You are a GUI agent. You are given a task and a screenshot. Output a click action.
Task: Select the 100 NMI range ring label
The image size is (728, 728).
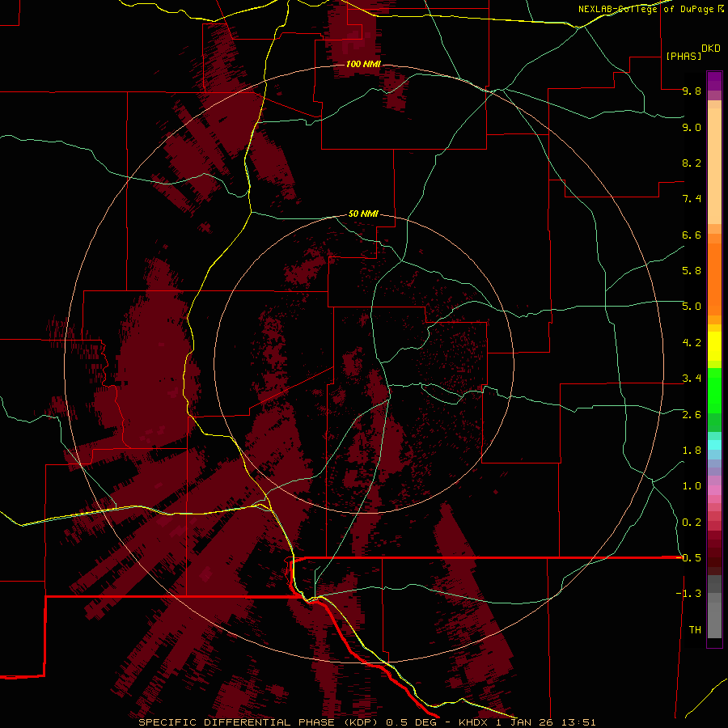pyautogui.click(x=363, y=64)
